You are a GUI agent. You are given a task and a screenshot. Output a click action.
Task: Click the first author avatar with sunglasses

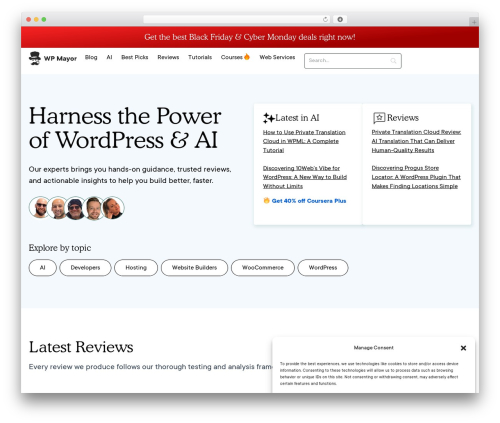(40, 208)
